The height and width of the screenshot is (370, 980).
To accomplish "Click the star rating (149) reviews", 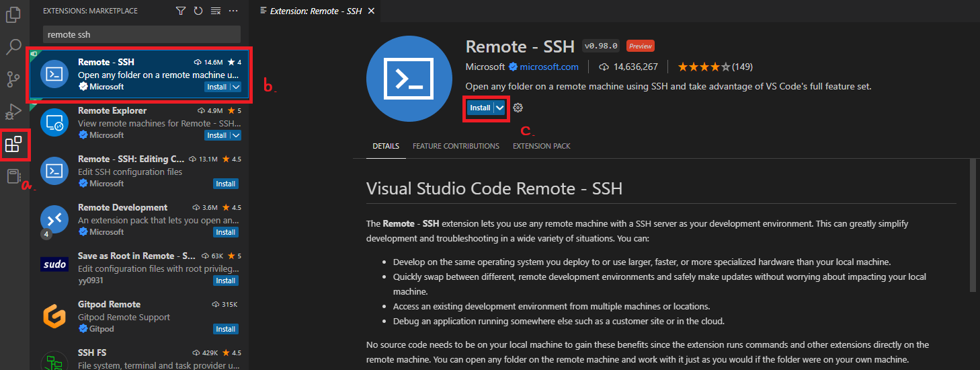I will click(715, 67).
